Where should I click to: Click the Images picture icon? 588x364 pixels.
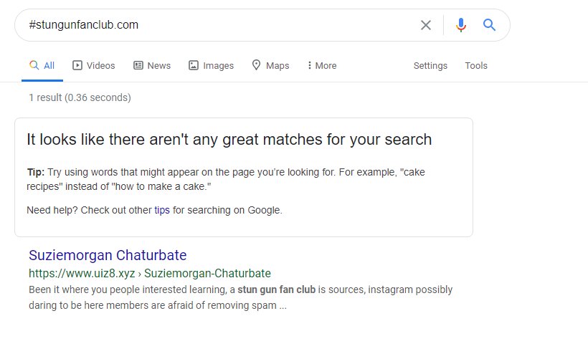tap(194, 65)
